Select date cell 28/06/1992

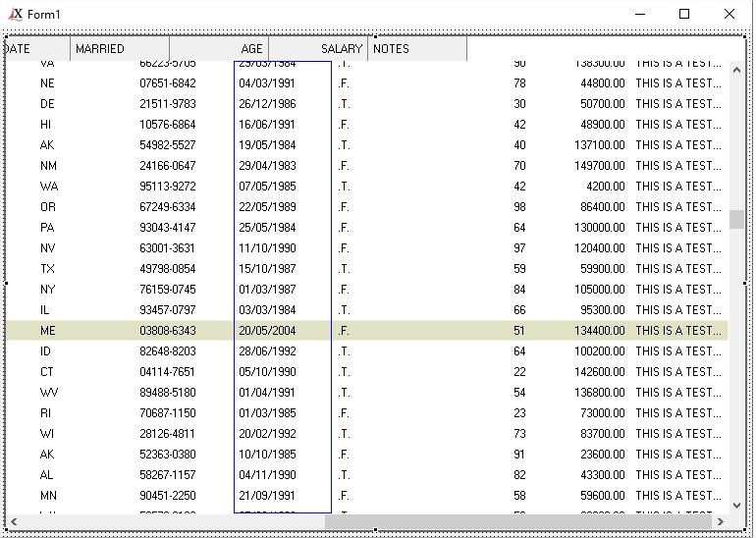[268, 351]
